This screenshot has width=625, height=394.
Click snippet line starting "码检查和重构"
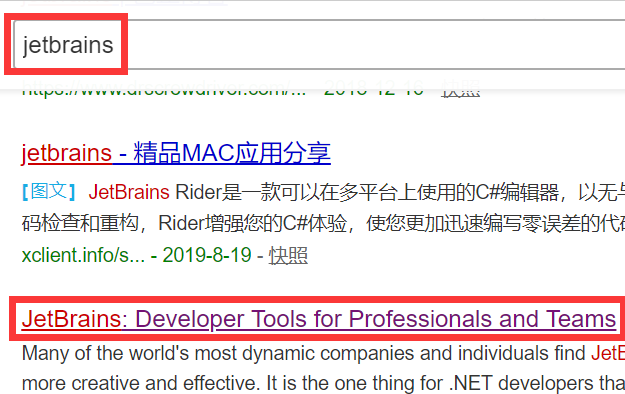tap(323, 223)
